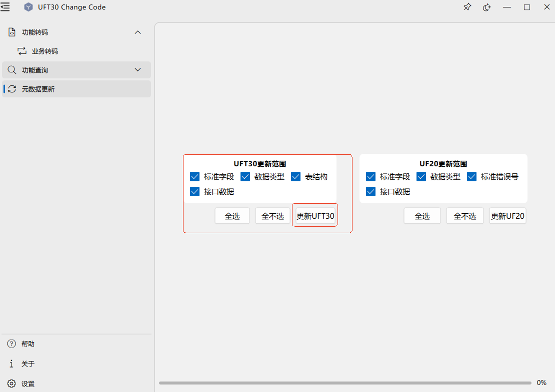Click the UFT30更新范围 heading
The width and height of the screenshot is (555, 392).
click(260, 164)
